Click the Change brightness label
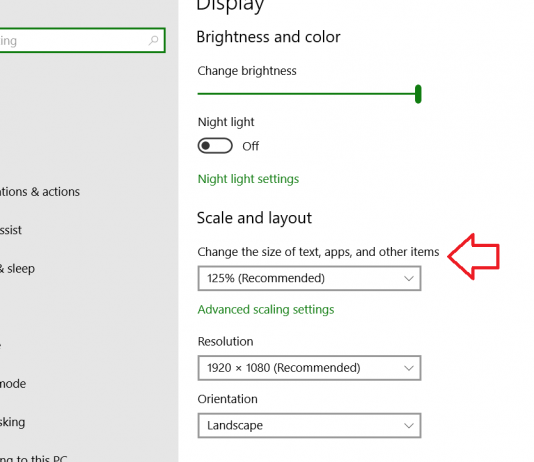 [247, 71]
